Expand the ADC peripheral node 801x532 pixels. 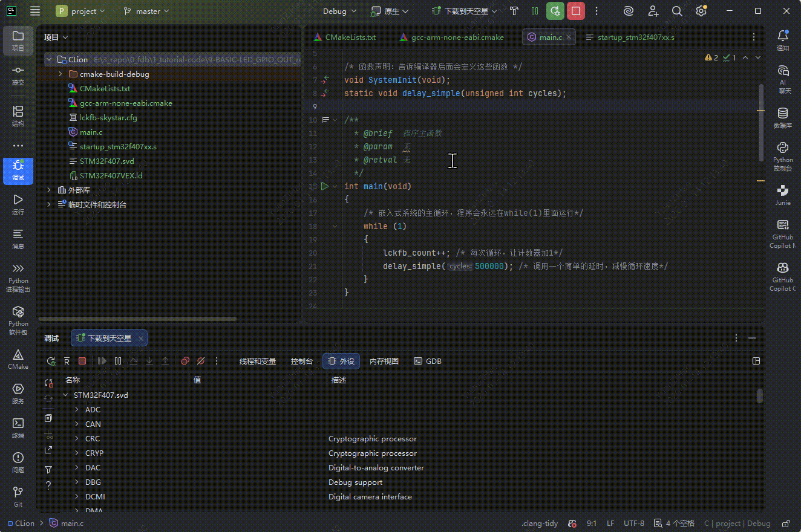77,409
